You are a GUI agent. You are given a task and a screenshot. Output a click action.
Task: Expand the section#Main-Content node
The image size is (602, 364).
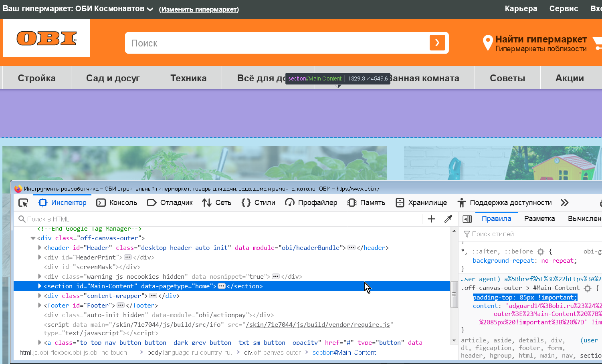(x=39, y=286)
